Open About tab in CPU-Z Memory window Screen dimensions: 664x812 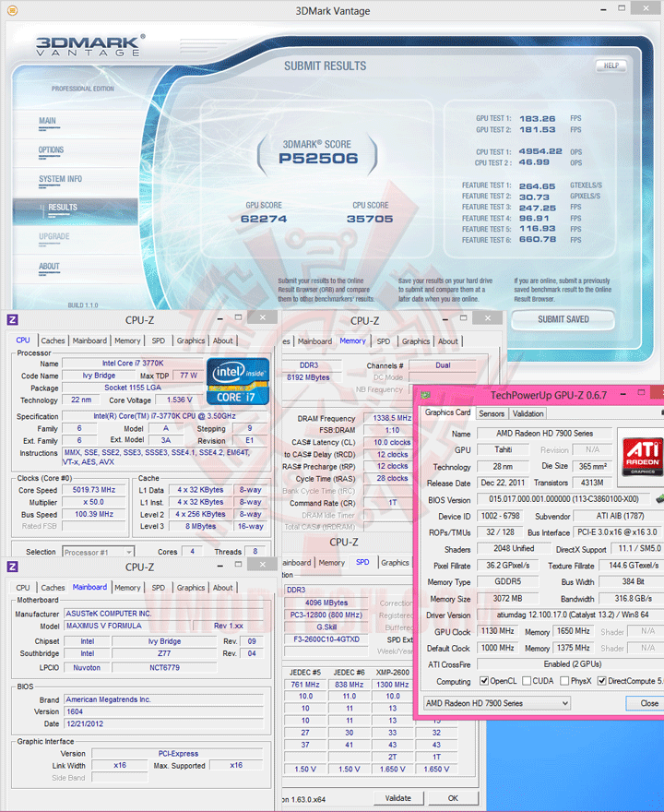(447, 341)
